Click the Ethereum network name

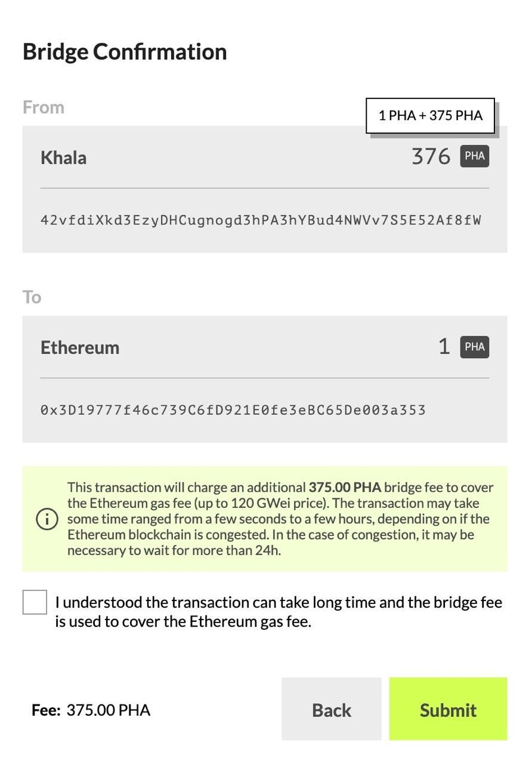point(80,347)
